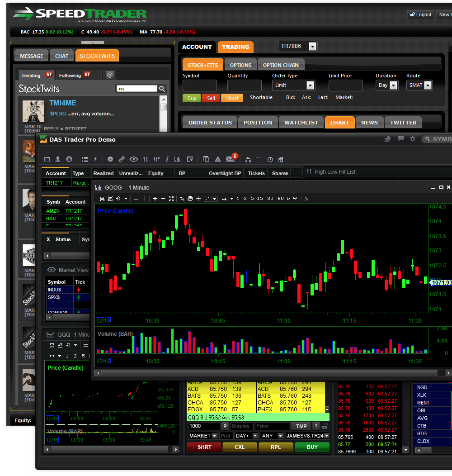Open the italic info icon in DAS toolbar

pos(167,159)
